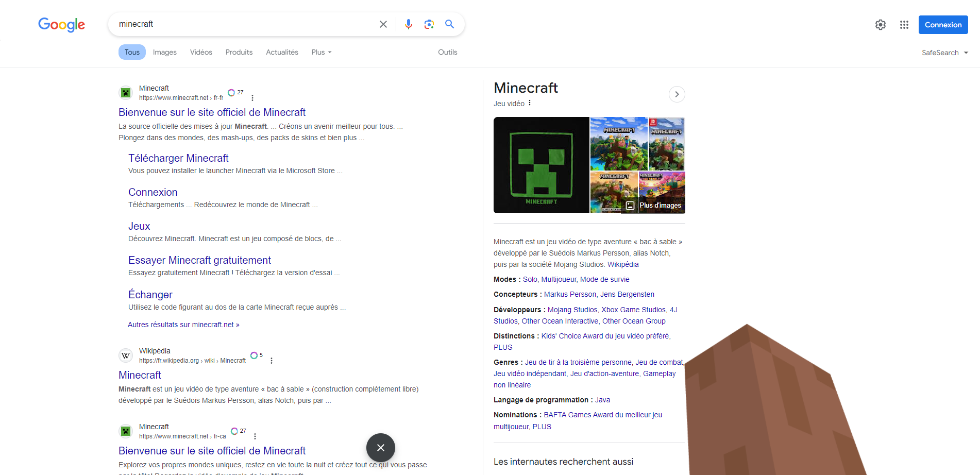Click the Markus Persson link

pyautogui.click(x=570, y=294)
